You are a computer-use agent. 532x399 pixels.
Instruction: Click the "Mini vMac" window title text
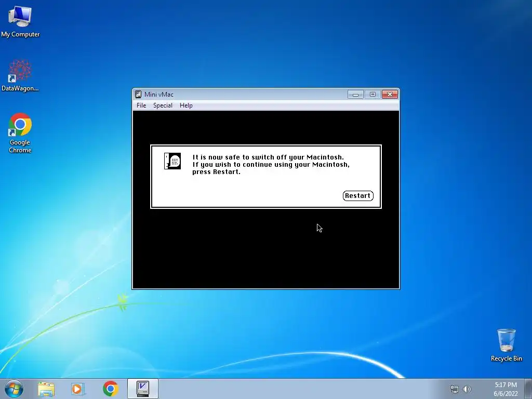(x=159, y=95)
